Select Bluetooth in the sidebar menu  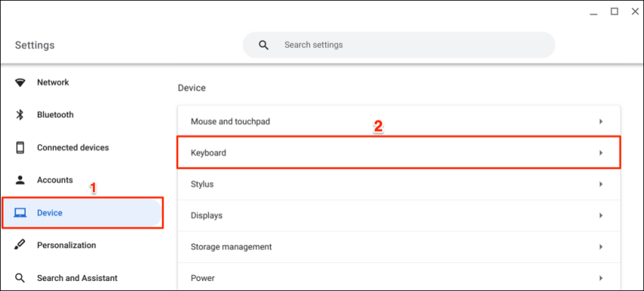[55, 115]
